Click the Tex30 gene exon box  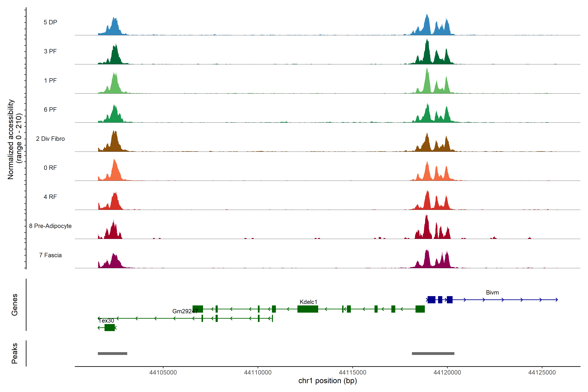click(109, 327)
